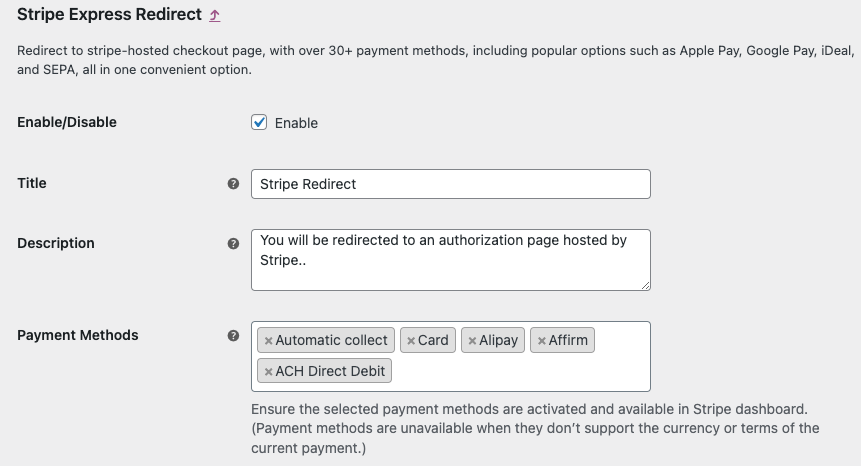Viewport: 861px width, 466px height.
Task: Click the help icon next to Description
Action: [x=233, y=244]
